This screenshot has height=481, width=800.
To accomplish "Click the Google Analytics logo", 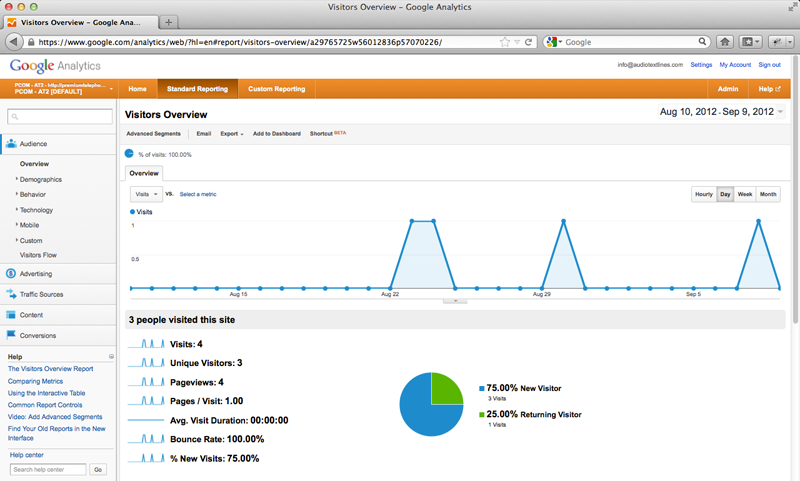I will [55, 66].
